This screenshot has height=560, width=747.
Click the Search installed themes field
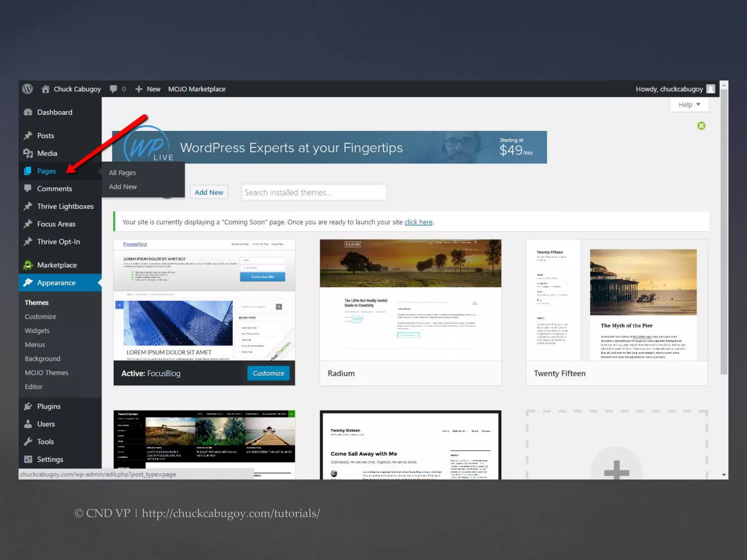tap(314, 192)
